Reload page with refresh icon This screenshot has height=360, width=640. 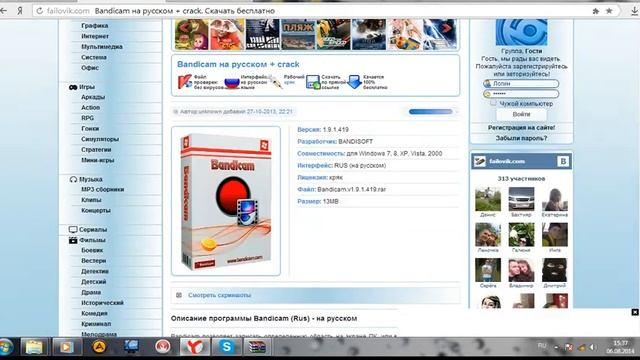(40, 11)
